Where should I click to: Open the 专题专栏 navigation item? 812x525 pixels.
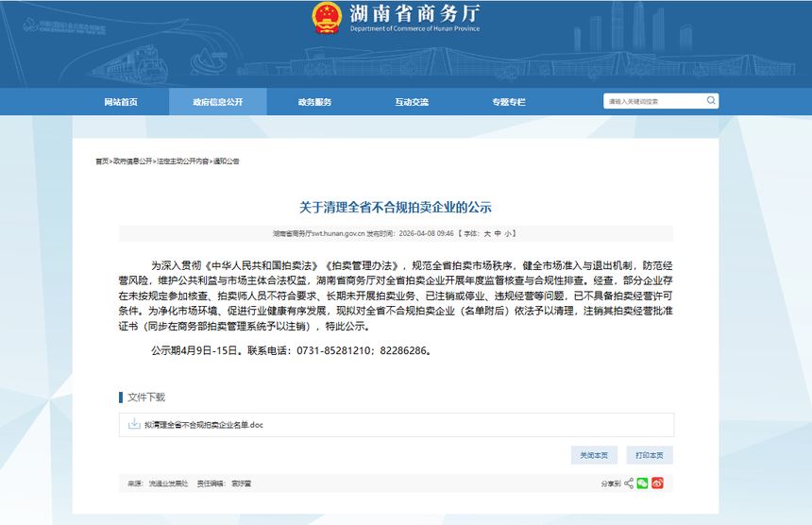pyautogui.click(x=508, y=102)
